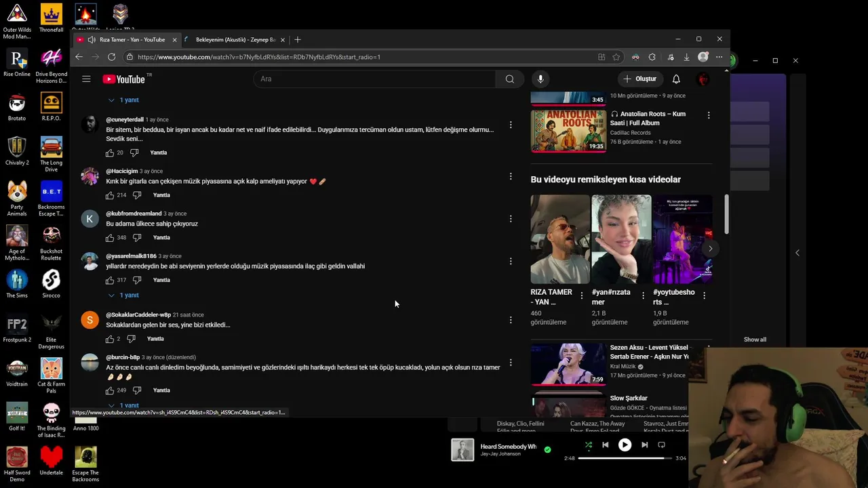Toggle repeat in the Spotify player
This screenshot has height=488, width=868.
[x=662, y=445]
